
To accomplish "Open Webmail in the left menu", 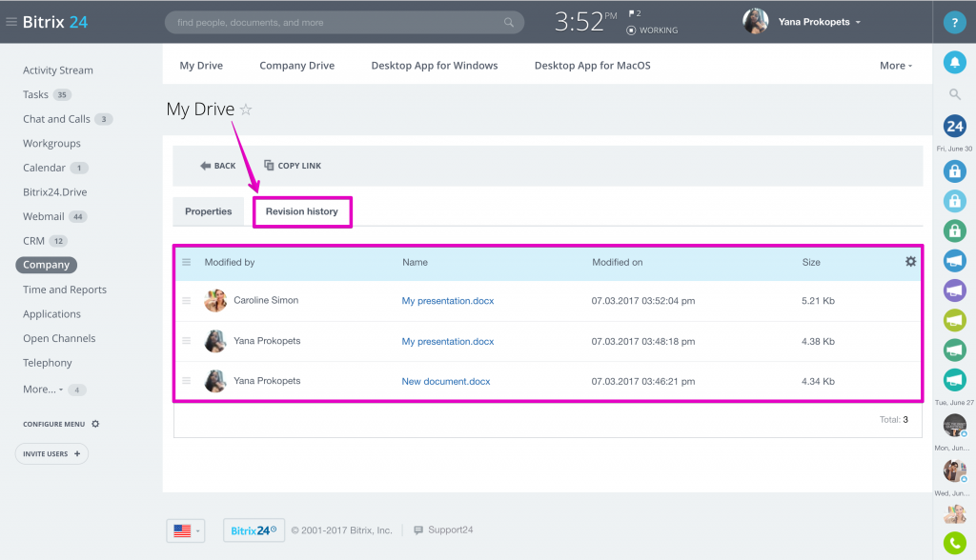I will [x=44, y=216].
